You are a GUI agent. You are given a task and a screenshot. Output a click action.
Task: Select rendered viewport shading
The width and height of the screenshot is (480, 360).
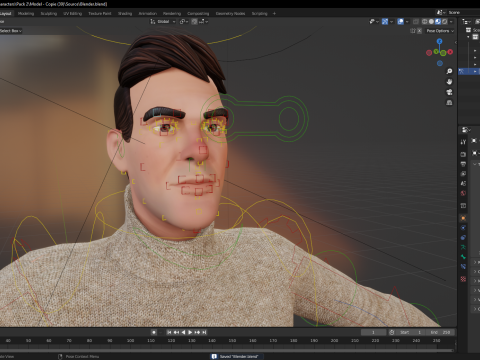tap(444, 22)
